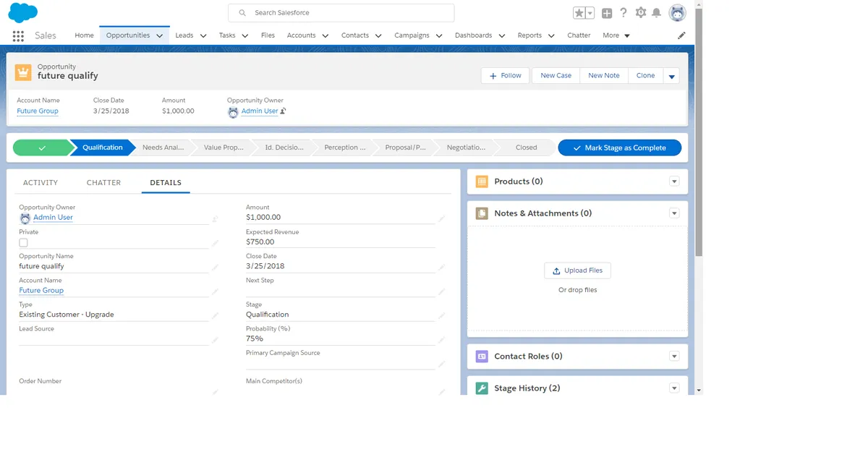Click the New Note button
The image size is (868, 465).
point(603,75)
